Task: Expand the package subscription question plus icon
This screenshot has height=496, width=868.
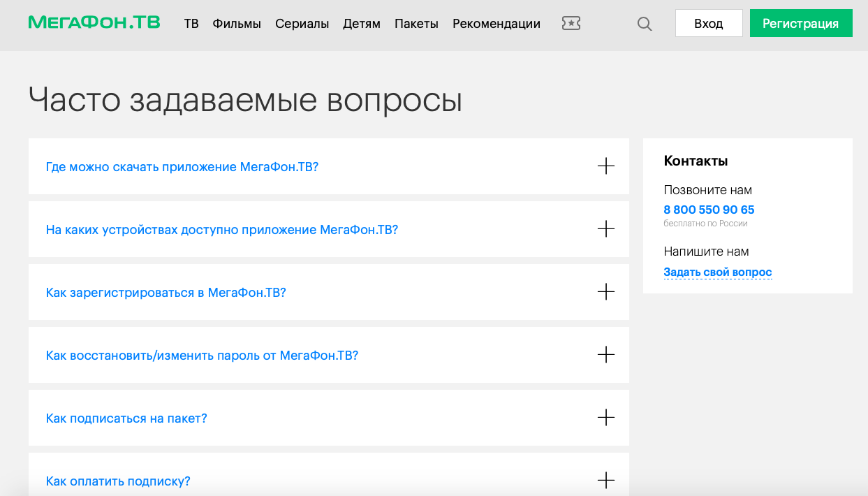Action: pyautogui.click(x=606, y=418)
